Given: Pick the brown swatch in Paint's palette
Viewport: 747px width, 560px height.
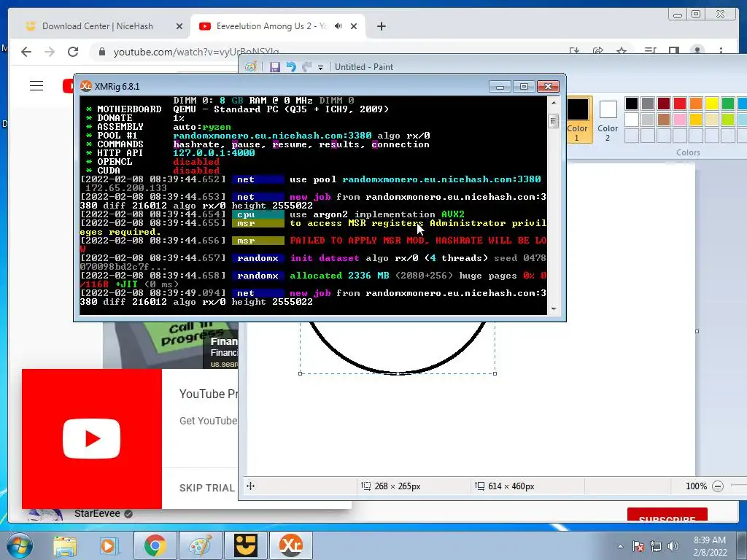Looking at the screenshot, I should 664,120.
